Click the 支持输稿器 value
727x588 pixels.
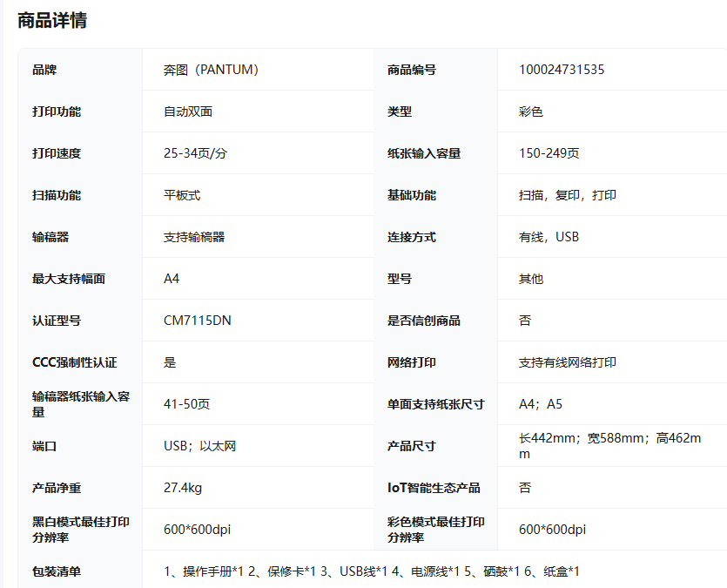[x=194, y=236]
